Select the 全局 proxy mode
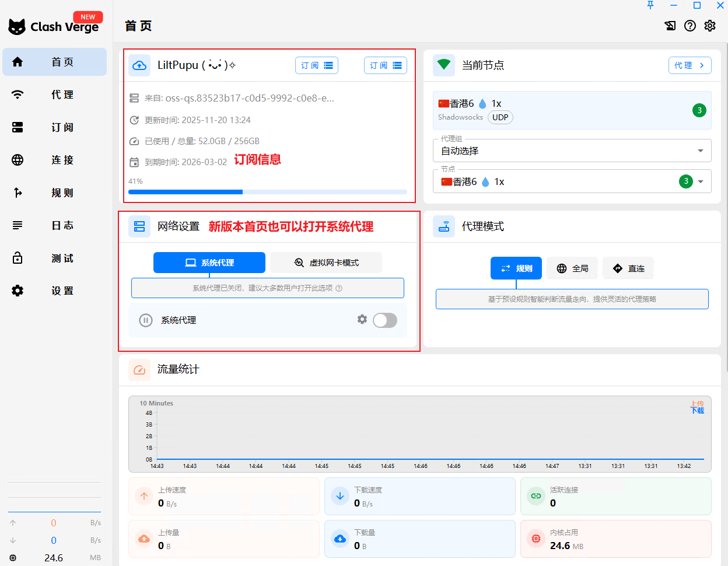This screenshot has height=566, width=728. pyautogui.click(x=572, y=268)
